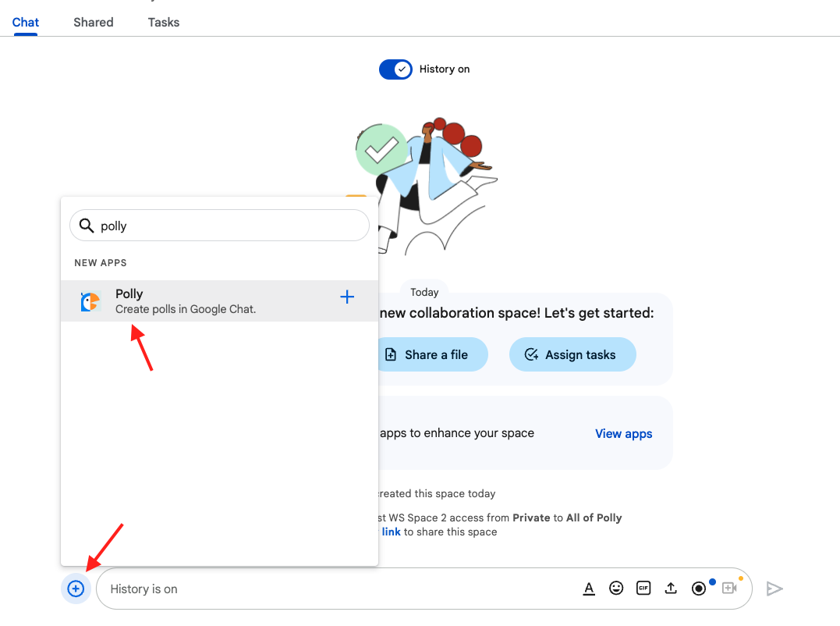The width and height of the screenshot is (840, 626).
Task: Click the plus button beside the message box
Action: [76, 589]
